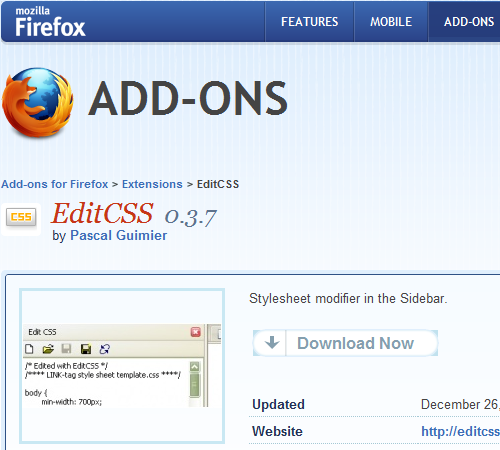Image resolution: width=500 pixels, height=450 pixels.
Task: Open author Pascal Guimier's profile
Action: tap(118, 235)
